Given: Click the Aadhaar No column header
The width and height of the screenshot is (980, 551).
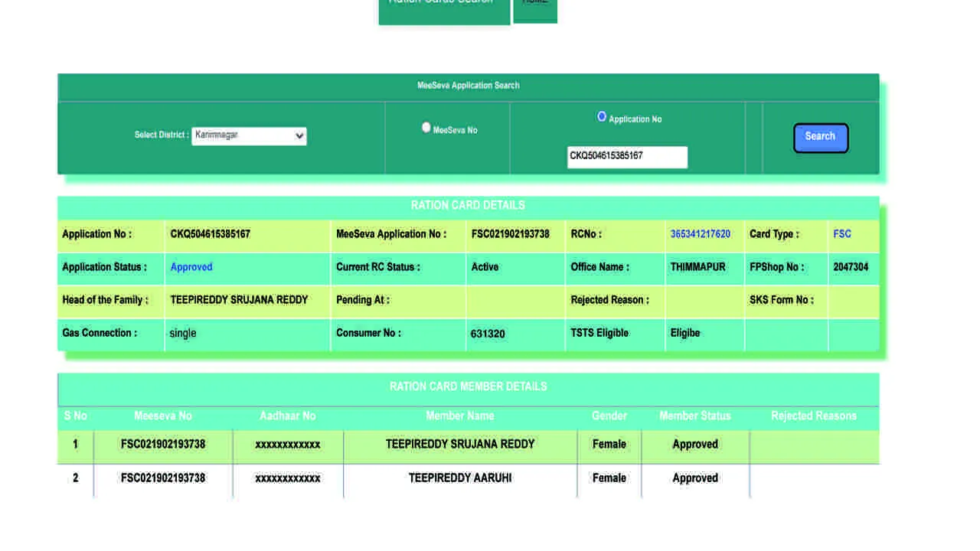Looking at the screenshot, I should [288, 416].
